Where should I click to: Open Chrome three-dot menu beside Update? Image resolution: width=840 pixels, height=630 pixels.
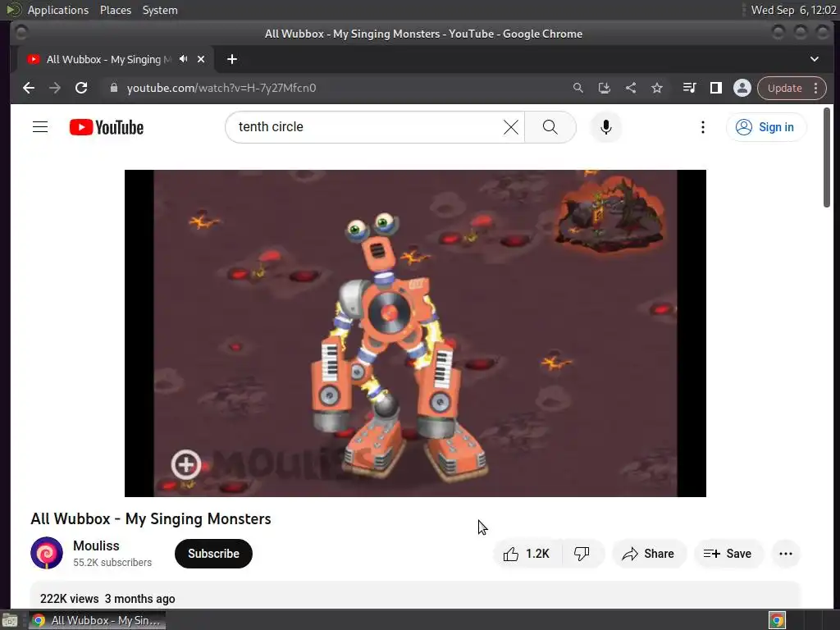[x=816, y=88]
